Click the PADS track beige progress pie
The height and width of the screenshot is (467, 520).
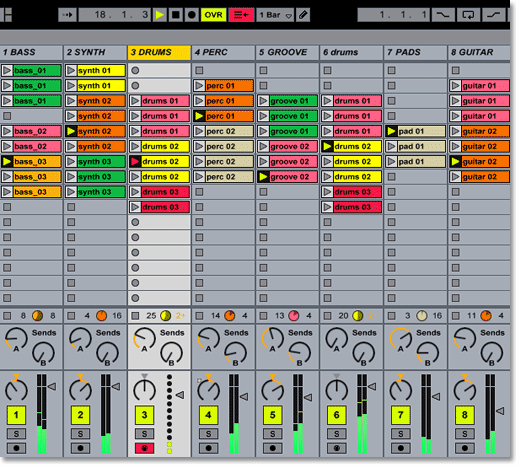pyautogui.click(x=422, y=316)
